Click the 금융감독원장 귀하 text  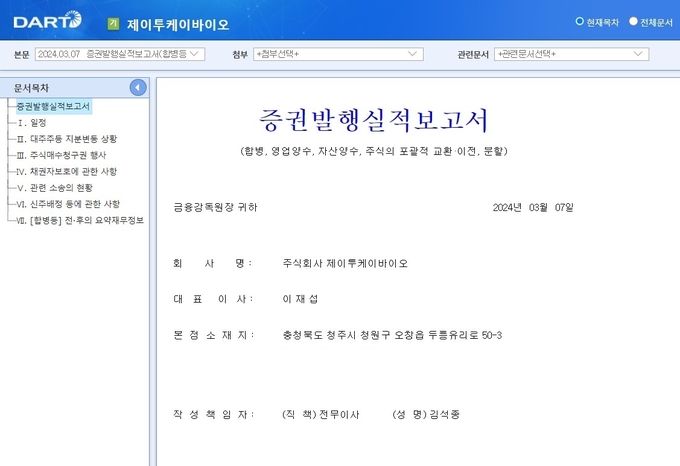[216, 208]
